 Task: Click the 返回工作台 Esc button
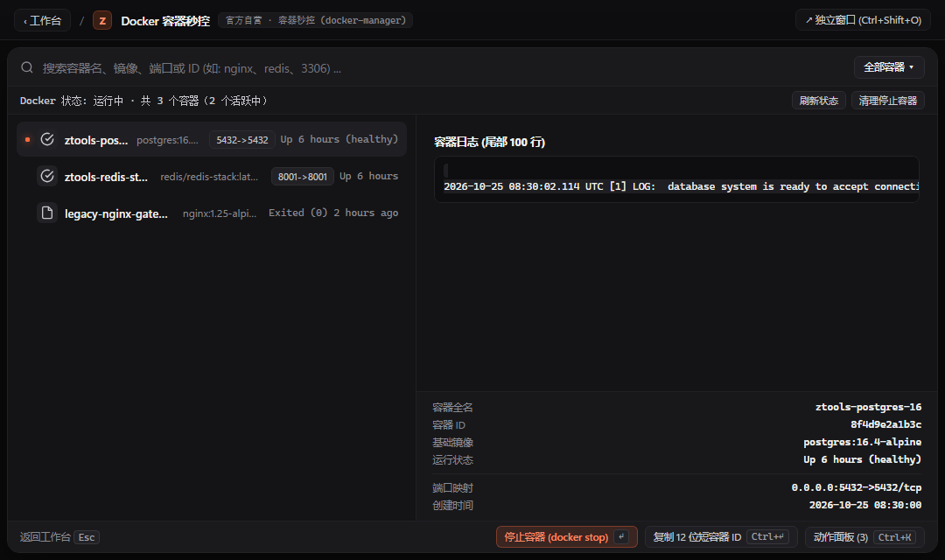(x=59, y=536)
